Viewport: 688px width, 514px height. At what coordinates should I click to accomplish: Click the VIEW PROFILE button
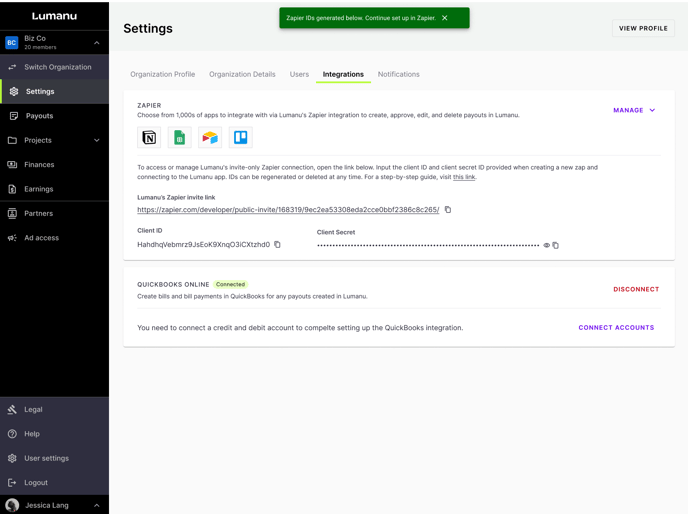pyautogui.click(x=643, y=28)
